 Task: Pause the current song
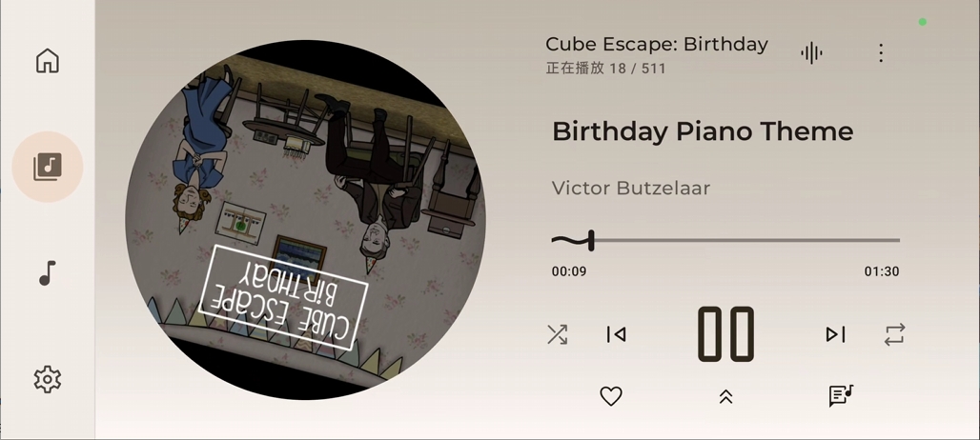[x=725, y=334]
